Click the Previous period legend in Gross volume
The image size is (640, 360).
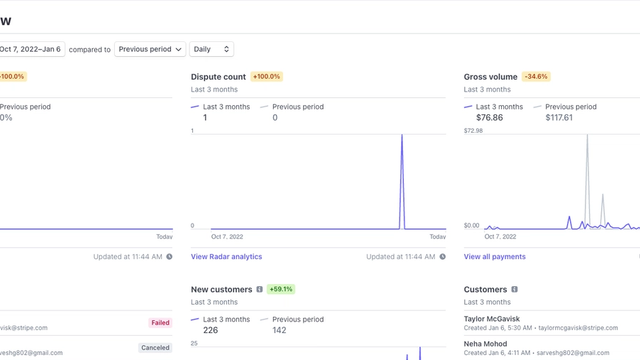click(x=565, y=107)
